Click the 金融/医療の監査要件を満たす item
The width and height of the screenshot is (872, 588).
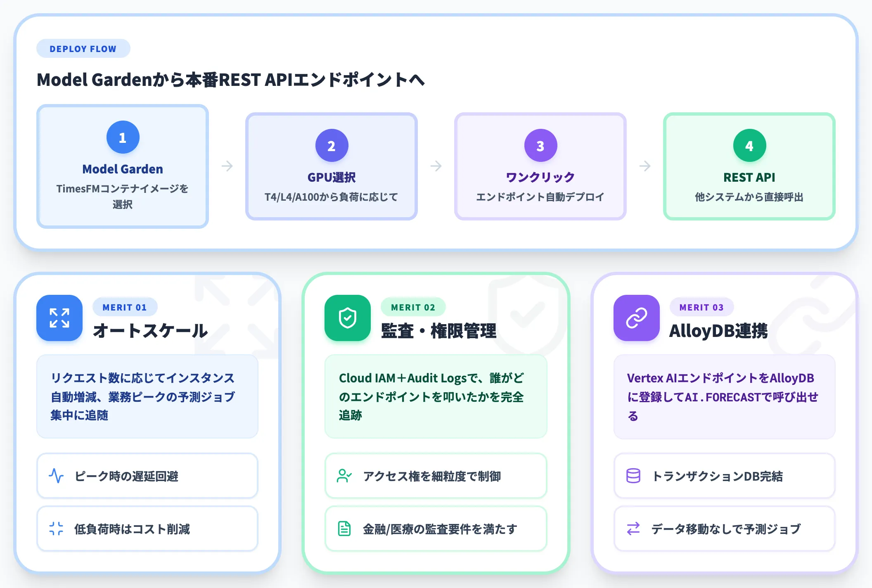click(x=436, y=529)
